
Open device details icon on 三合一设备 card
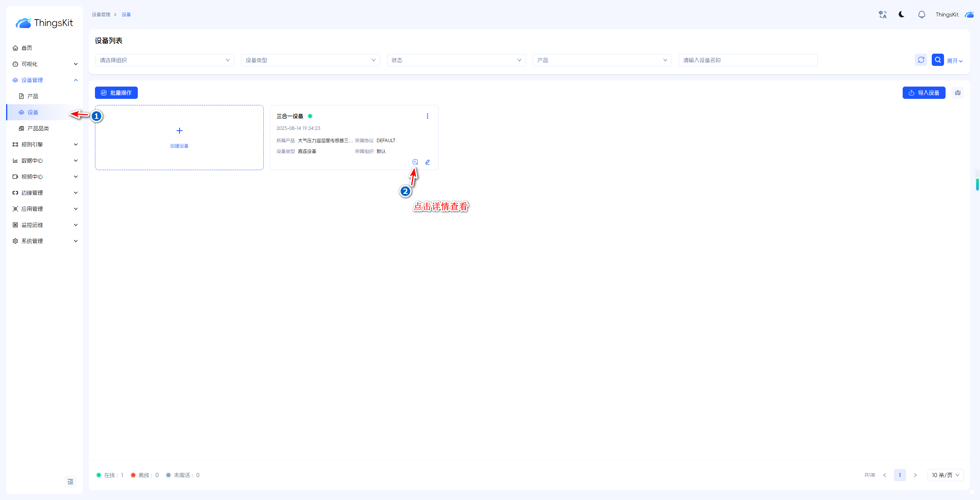[415, 162]
